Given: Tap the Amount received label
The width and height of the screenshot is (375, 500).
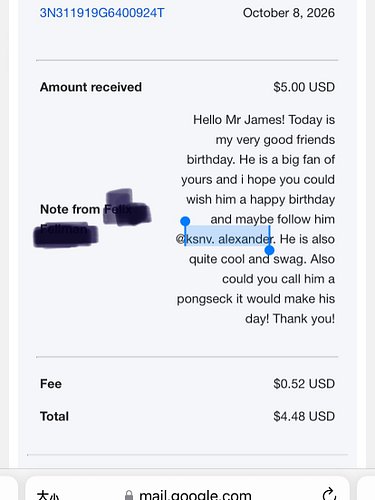Looking at the screenshot, I should tap(91, 87).
